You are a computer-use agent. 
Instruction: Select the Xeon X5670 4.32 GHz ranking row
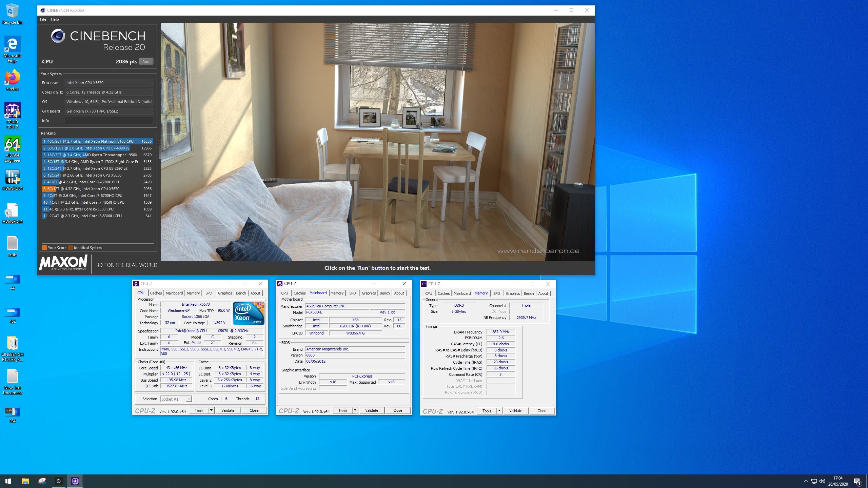(97, 189)
